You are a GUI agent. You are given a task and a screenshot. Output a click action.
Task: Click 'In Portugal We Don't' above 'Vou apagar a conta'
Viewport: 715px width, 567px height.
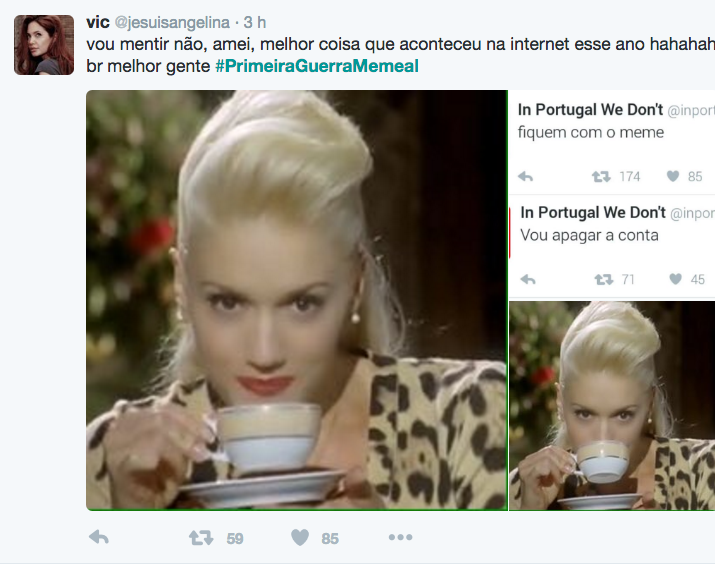click(x=593, y=213)
